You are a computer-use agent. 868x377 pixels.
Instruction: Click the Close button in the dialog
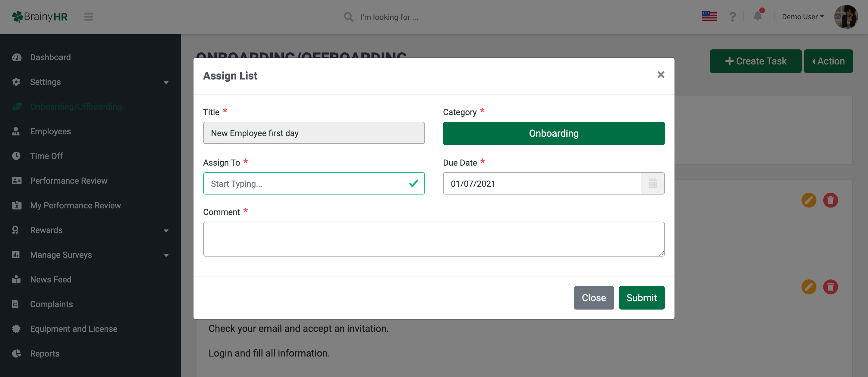pyautogui.click(x=594, y=298)
